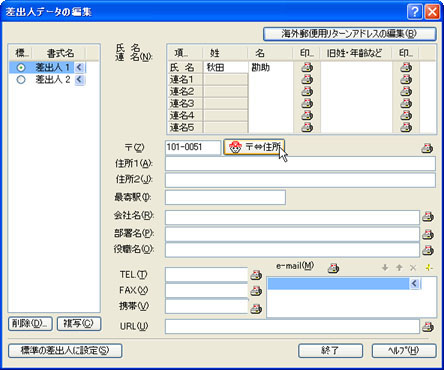Expand the arrow beside 差出人 1
Image resolution: width=444 pixels, height=370 pixels.
(79, 68)
